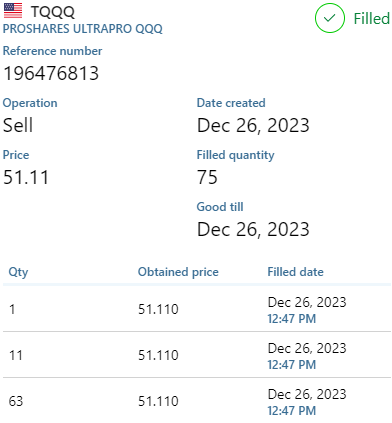Click the Sell operation value
This screenshot has width=392, height=423.
click(x=18, y=126)
